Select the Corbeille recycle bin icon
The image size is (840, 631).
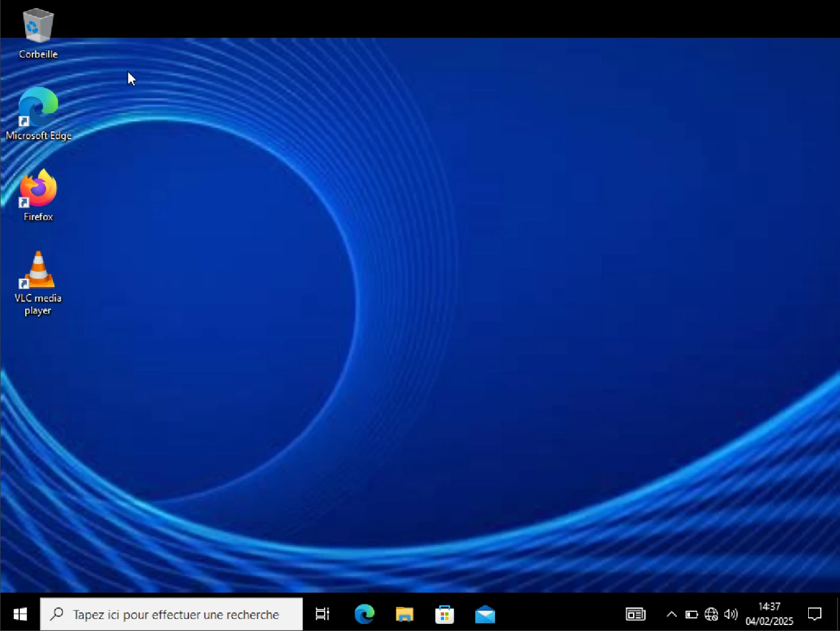click(x=38, y=34)
